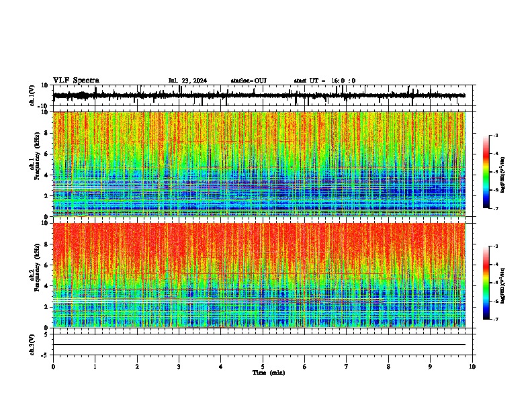Click the ch.2 color scale bar

pos(486,283)
